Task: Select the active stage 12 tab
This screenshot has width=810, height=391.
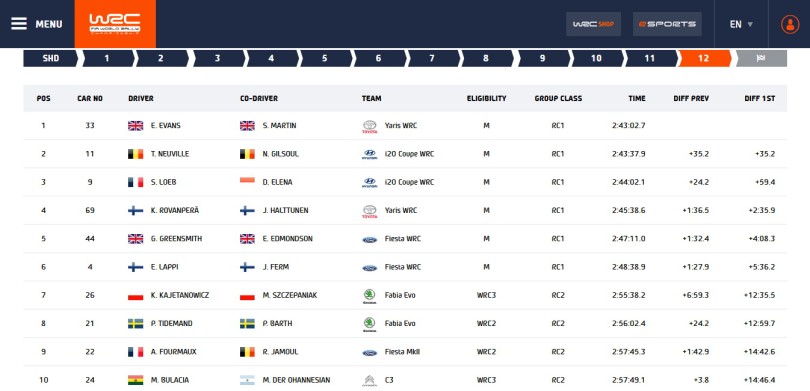Action: [x=704, y=58]
